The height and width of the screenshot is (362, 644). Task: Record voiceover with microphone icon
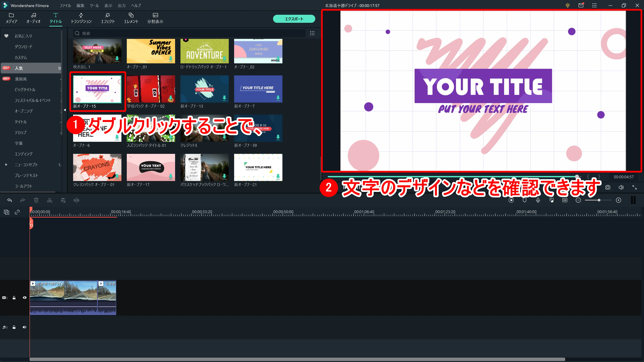point(538,200)
